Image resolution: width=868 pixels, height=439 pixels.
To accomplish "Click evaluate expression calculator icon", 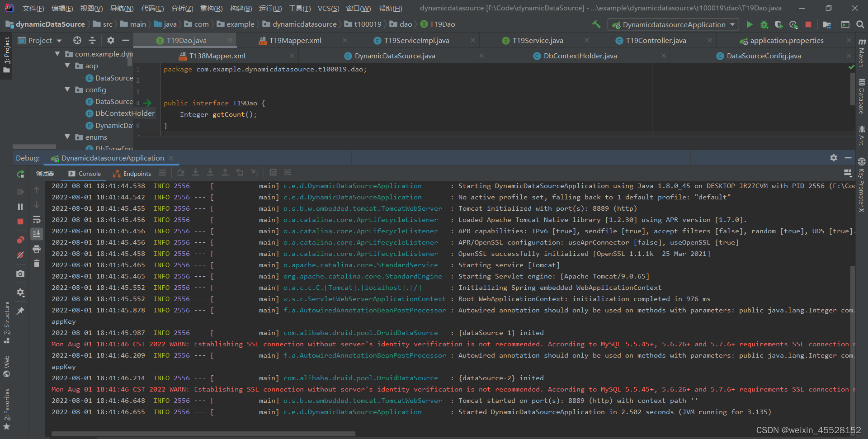I will pos(273,173).
